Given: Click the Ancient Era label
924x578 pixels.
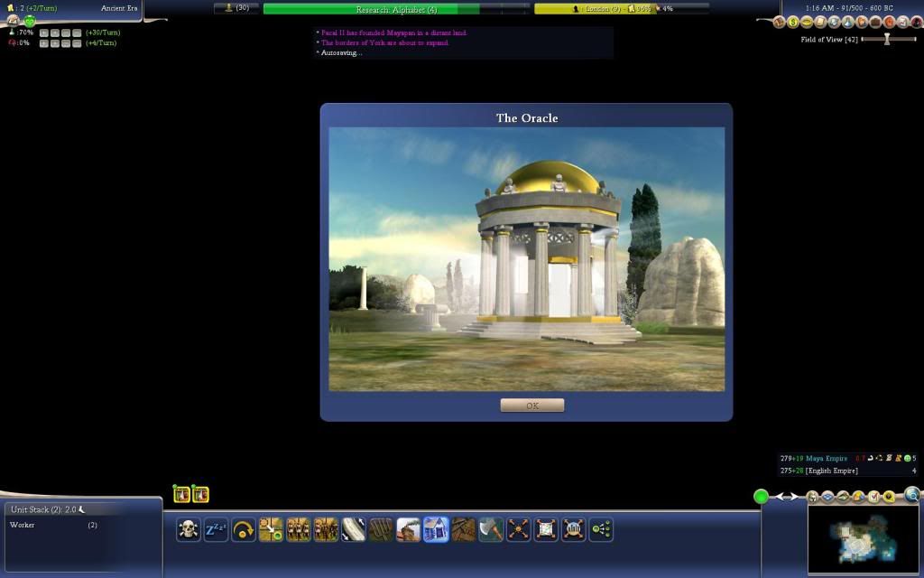Looking at the screenshot, I should click(119, 8).
